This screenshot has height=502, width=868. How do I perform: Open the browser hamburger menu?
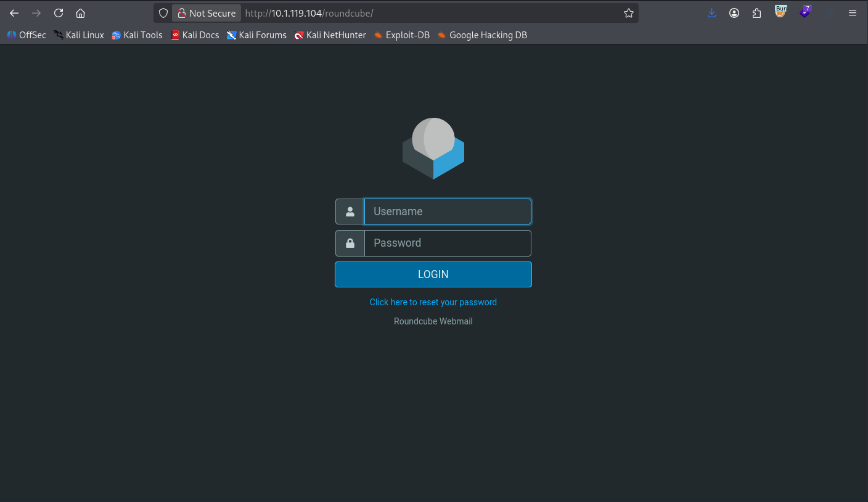coord(853,13)
